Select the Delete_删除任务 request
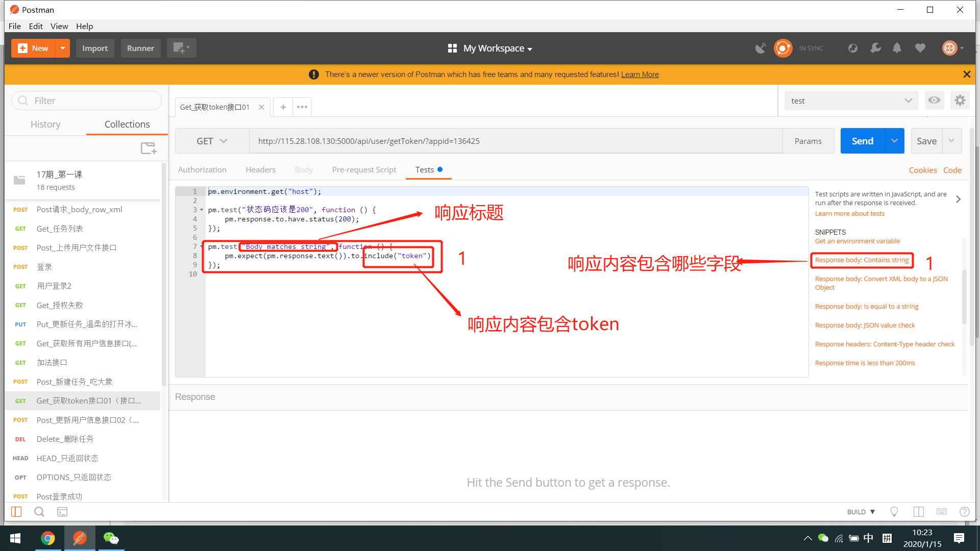This screenshot has height=551, width=980. [x=83, y=439]
